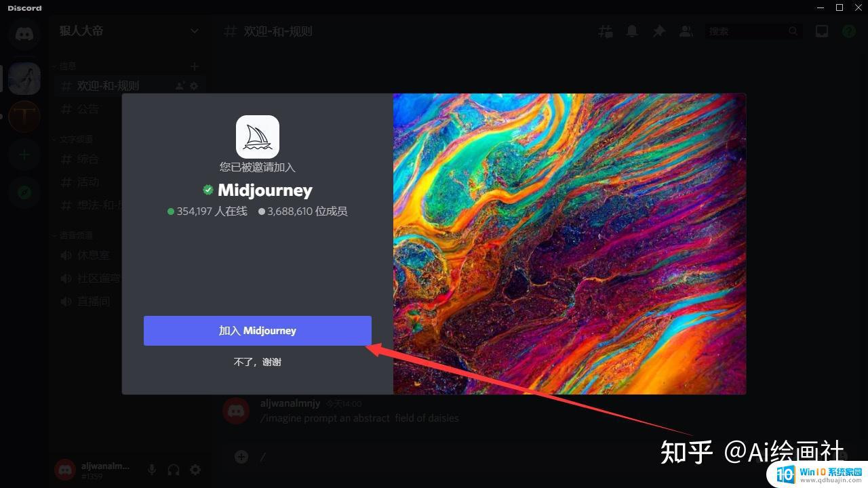The width and height of the screenshot is (868, 488).
Task: Show pinned messages with the pin icon
Action: (x=658, y=31)
